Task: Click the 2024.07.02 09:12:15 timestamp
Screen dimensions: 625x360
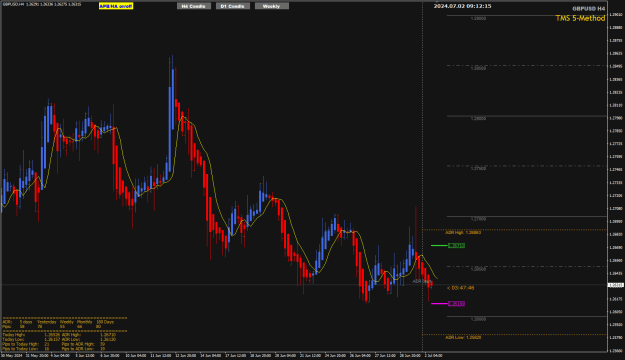Action: (x=462, y=6)
